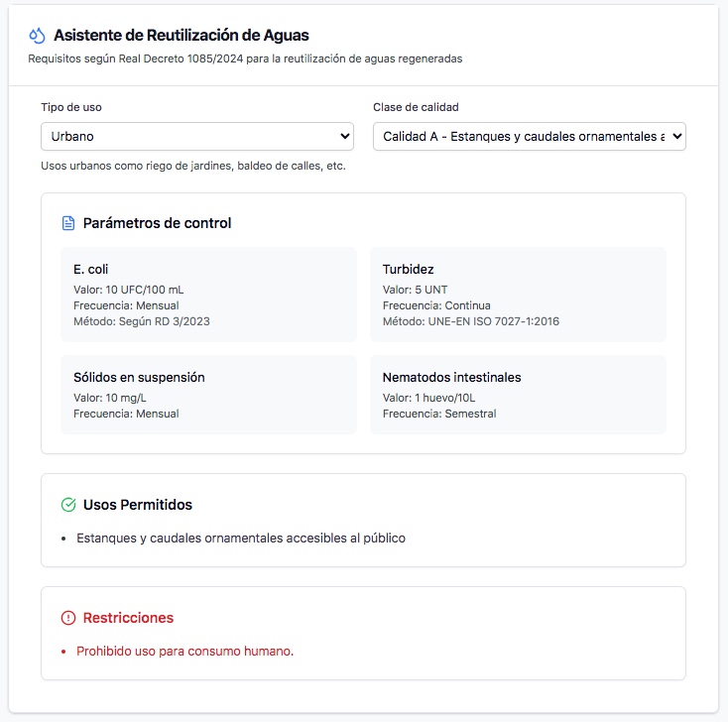This screenshot has height=722, width=728.
Task: Select the Sólidos en suspensión card
Action: tap(209, 395)
